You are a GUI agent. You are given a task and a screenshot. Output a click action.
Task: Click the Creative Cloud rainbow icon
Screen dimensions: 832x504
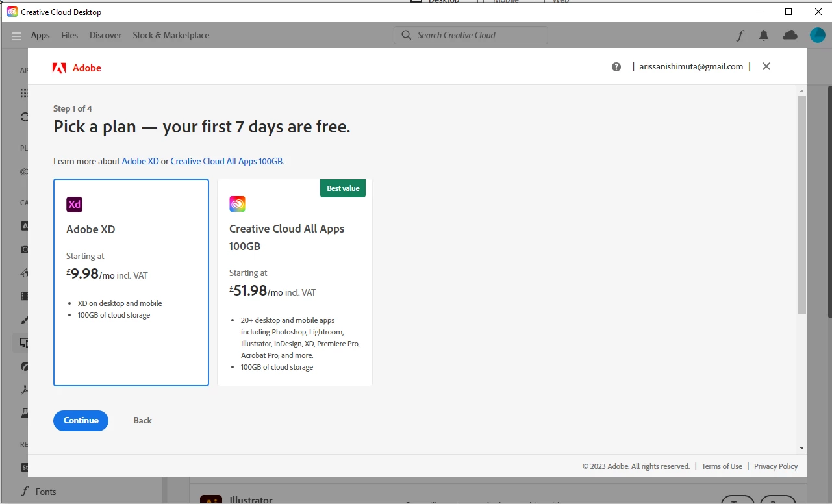(238, 204)
